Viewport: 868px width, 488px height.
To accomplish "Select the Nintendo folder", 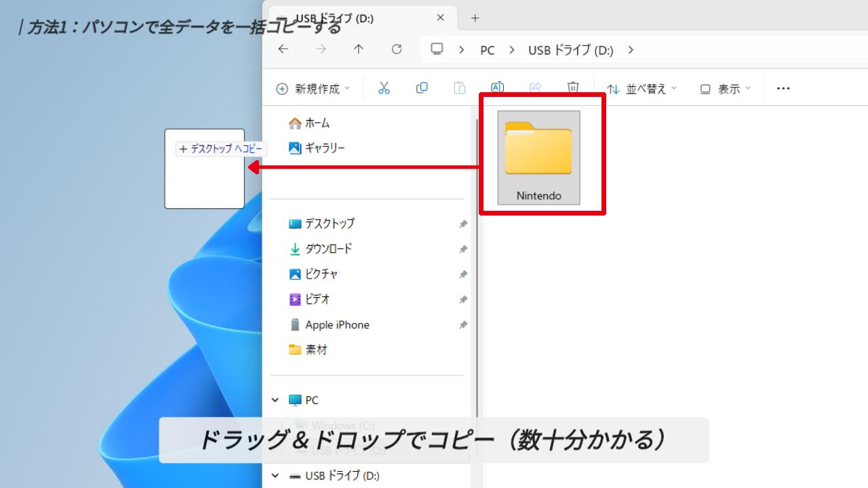I will click(539, 157).
